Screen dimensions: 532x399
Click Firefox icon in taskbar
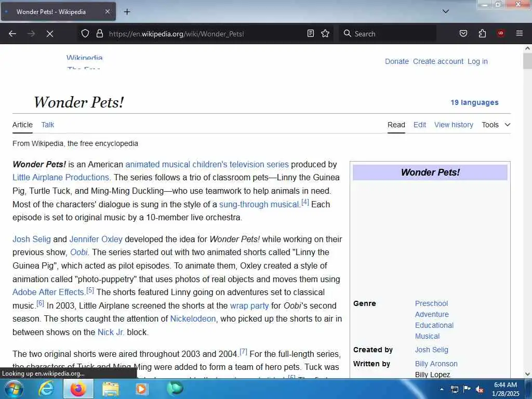(x=78, y=389)
